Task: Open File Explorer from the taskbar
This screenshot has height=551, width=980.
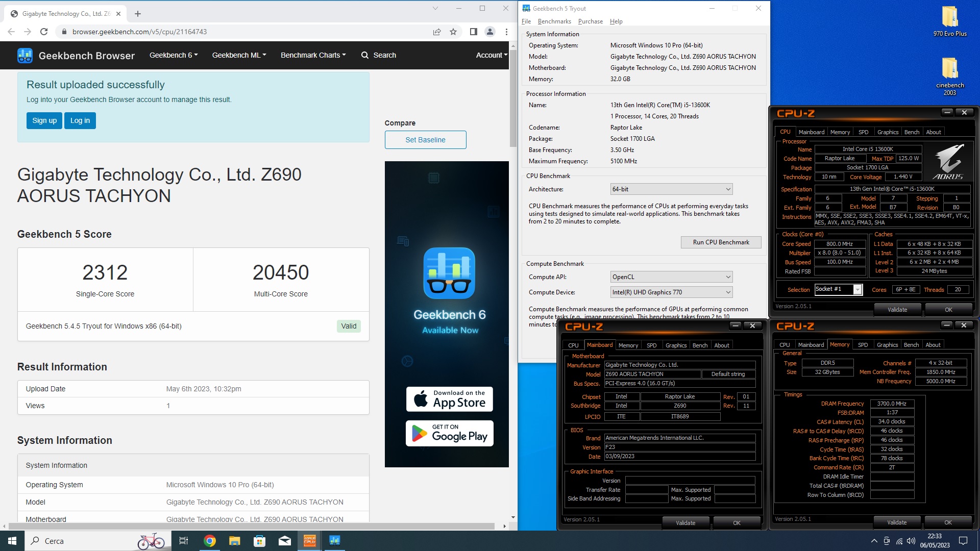Action: pyautogui.click(x=234, y=541)
